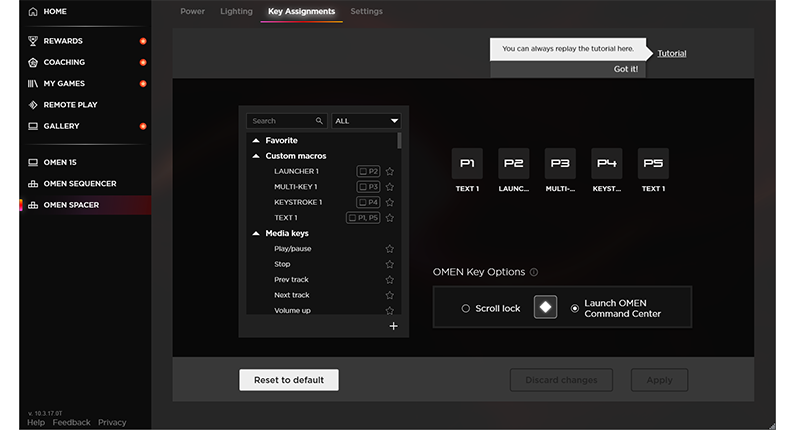Image resolution: width=795 pixels, height=430 pixels.
Task: Select the P5 programmable key
Action: coord(653,163)
